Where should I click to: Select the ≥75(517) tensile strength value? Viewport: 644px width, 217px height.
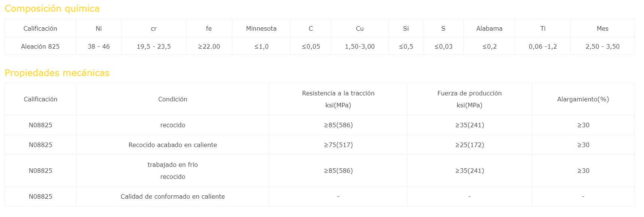(x=338, y=145)
